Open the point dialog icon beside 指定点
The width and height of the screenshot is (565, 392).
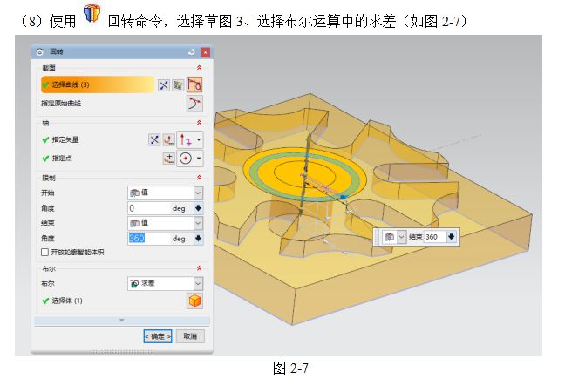tap(168, 159)
